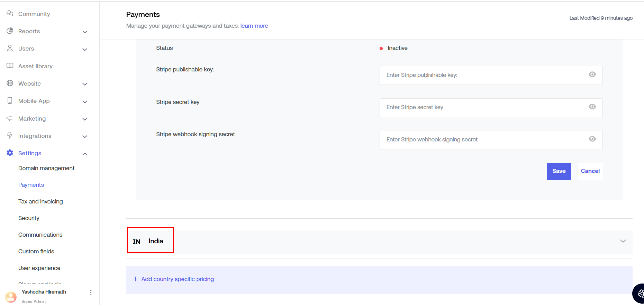Toggle visibility of Stripe secret key
Screen dimensions: 644x305
[592, 107]
